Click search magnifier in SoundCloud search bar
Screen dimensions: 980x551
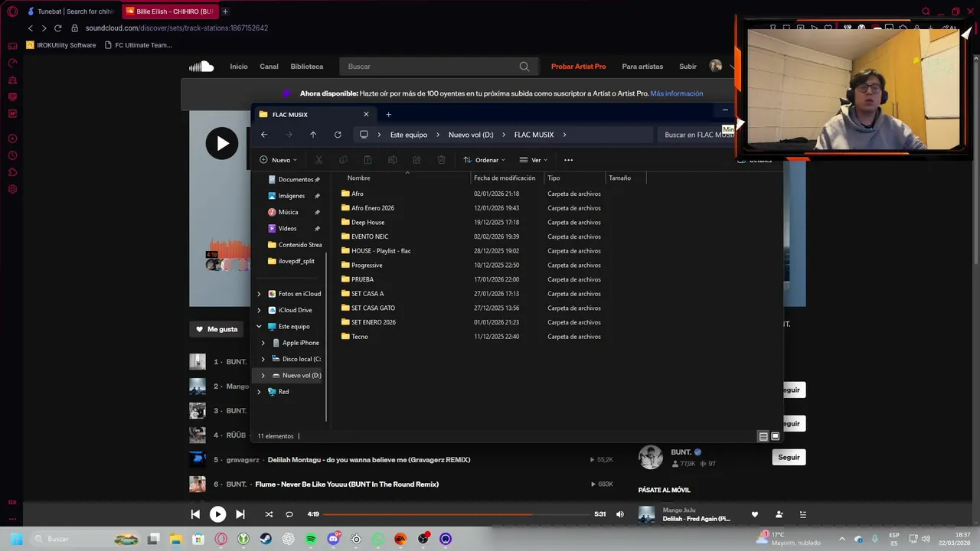click(524, 67)
